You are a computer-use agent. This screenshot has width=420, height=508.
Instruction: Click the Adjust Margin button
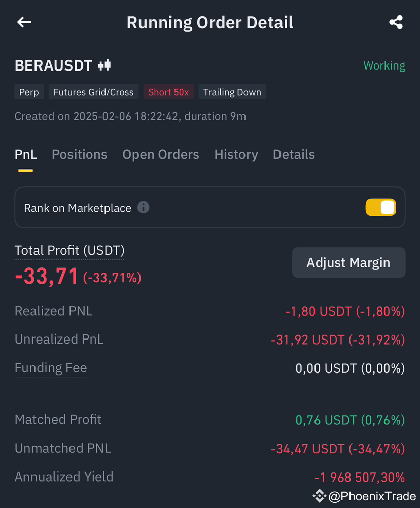pos(348,262)
